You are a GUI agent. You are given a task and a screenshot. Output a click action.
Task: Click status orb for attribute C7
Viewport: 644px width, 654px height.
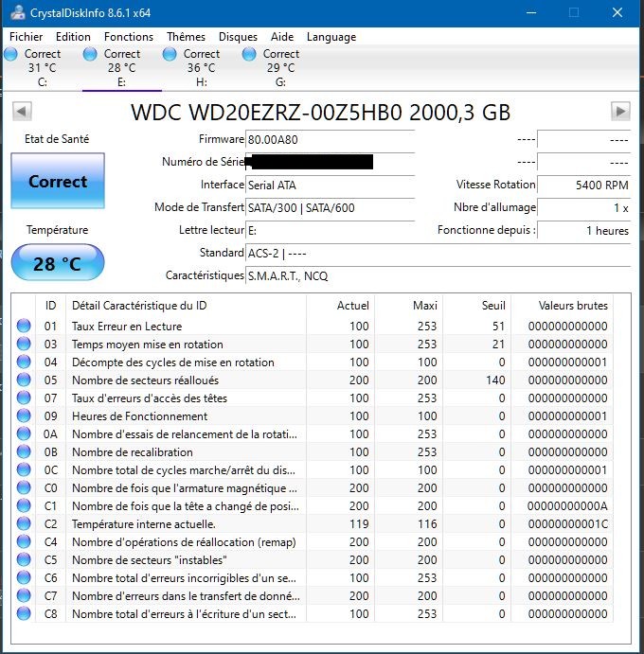pyautogui.click(x=24, y=595)
